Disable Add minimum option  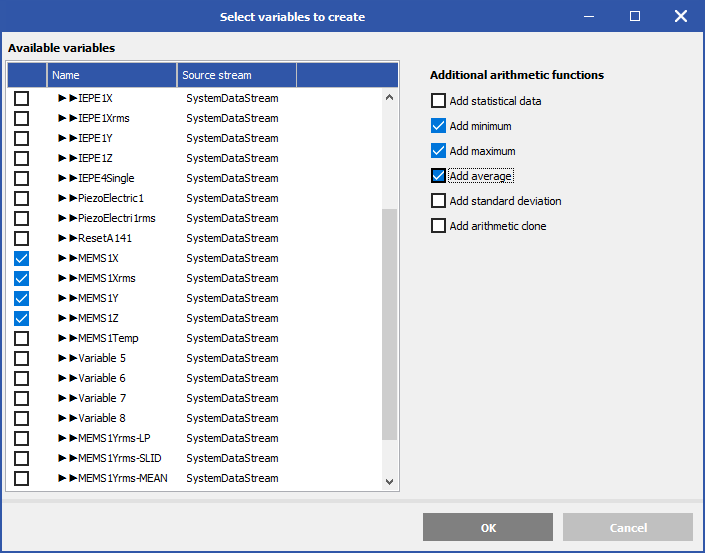[438, 126]
